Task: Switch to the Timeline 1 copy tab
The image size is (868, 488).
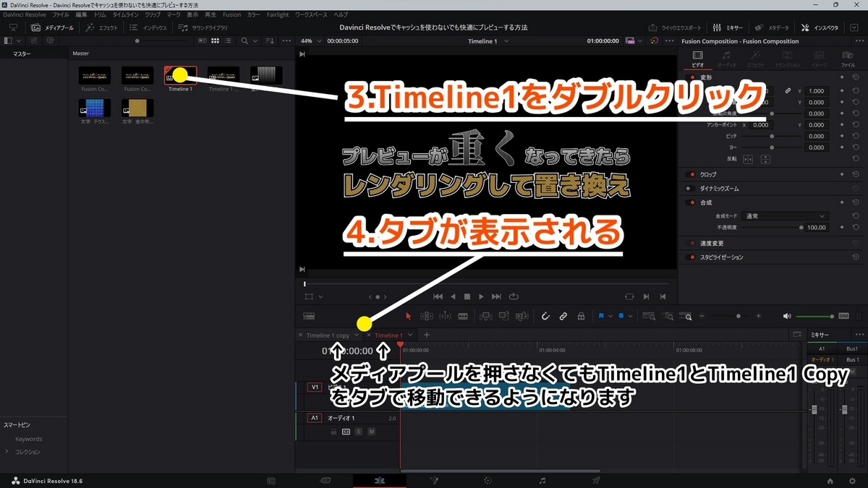Action: point(329,335)
